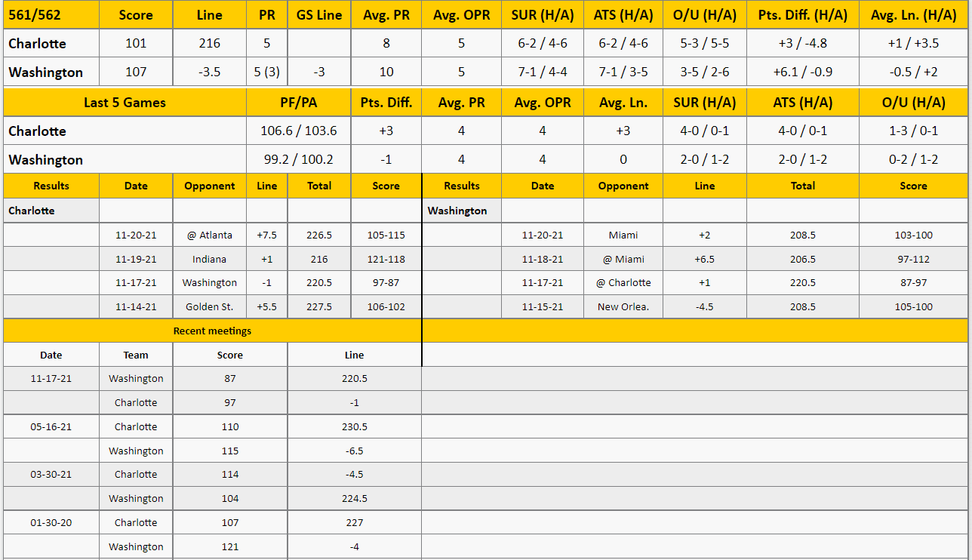Click GS Line value -3
Viewport: 972px width, 560px height.
[319, 72]
